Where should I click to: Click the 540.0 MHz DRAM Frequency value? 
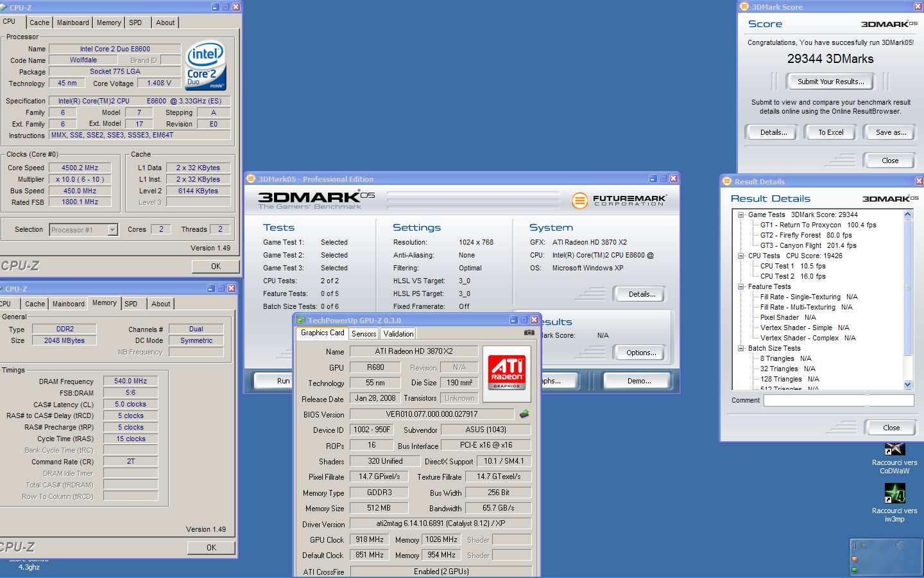tap(131, 381)
